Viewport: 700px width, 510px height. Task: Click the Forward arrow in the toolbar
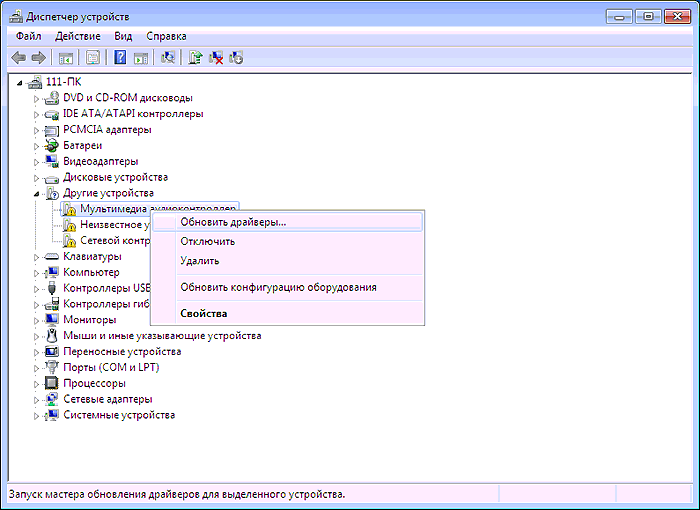pos(38,58)
